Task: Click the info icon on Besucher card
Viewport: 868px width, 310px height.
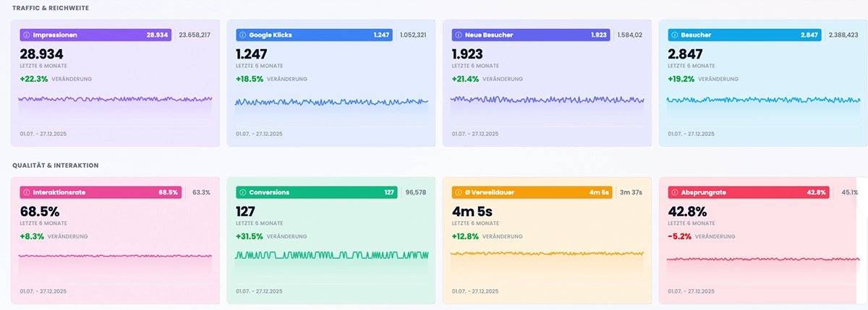Action: coord(674,35)
